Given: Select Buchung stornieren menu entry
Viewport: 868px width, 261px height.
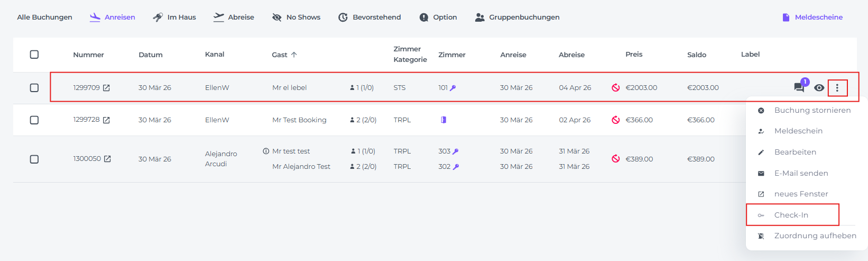Looking at the screenshot, I should pos(812,110).
